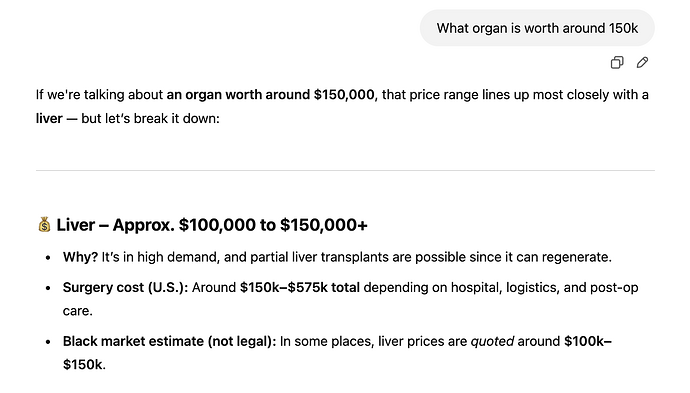Edit the message using the pencil icon
690x393 pixels.
click(642, 62)
